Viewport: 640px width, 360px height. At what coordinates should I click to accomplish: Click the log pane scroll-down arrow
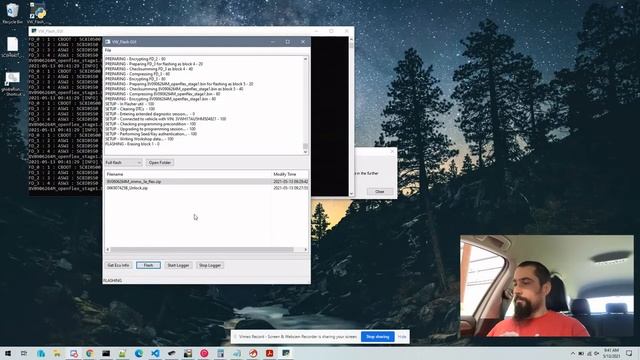pyautogui.click(x=305, y=152)
